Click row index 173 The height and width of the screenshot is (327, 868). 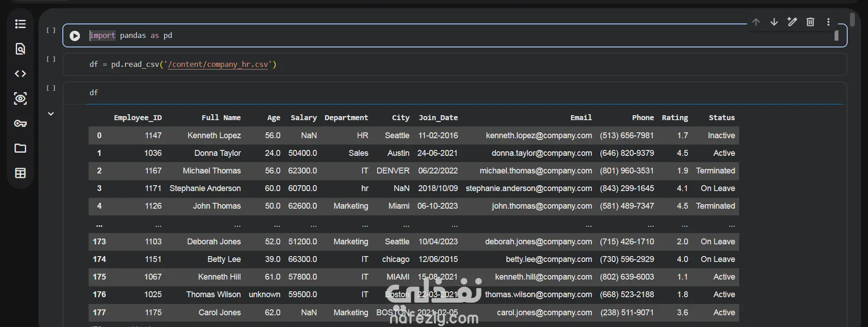click(x=99, y=242)
